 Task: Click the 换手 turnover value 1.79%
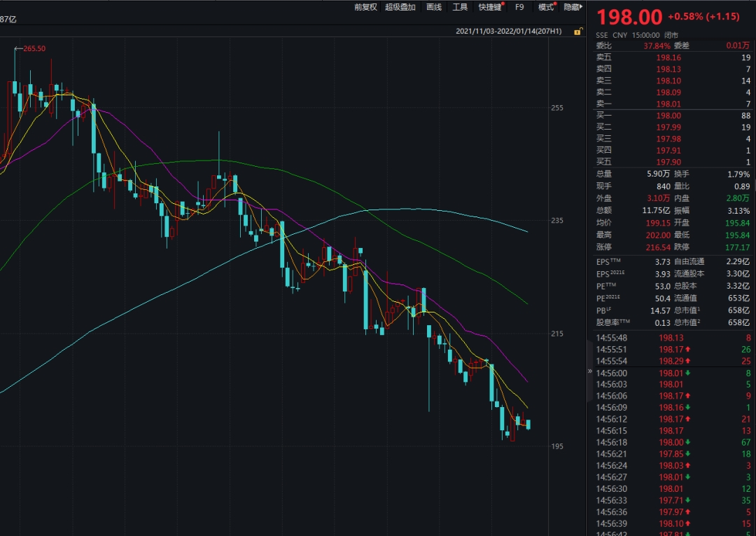738,174
